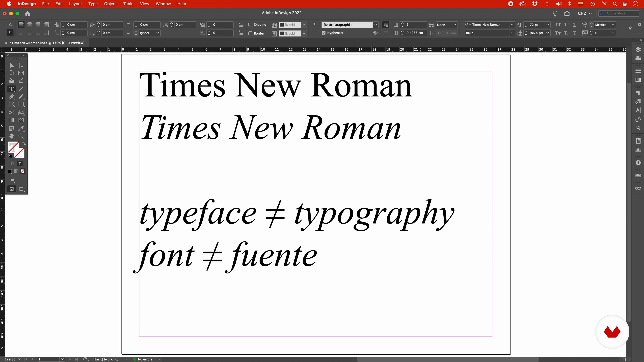Click the Share document icon

click(x=567, y=13)
